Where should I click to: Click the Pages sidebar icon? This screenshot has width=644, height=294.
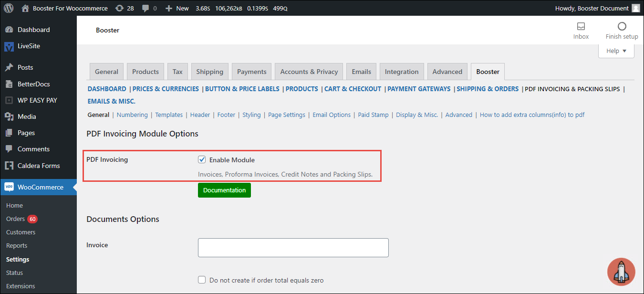(9, 133)
